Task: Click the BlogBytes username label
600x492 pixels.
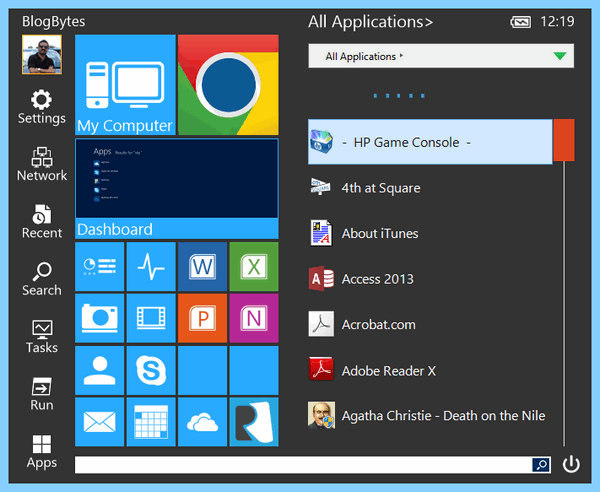Action: click(54, 21)
